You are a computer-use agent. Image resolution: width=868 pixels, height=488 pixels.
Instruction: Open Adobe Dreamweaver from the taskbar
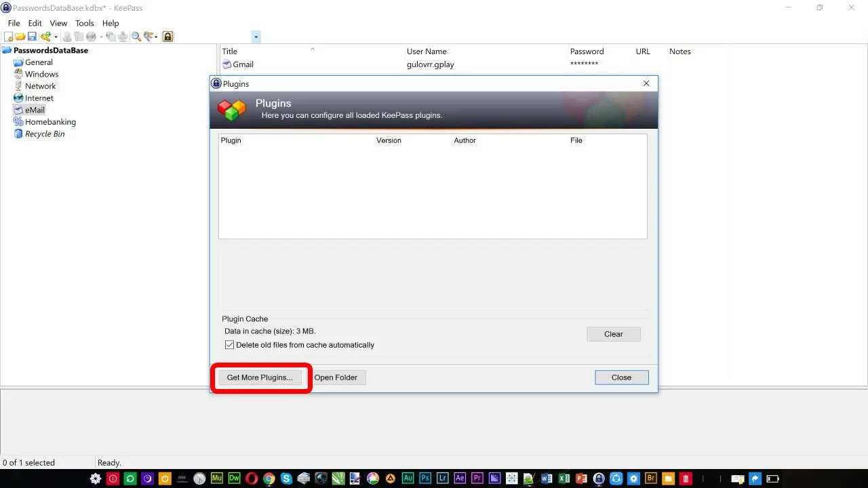pyautogui.click(x=235, y=479)
